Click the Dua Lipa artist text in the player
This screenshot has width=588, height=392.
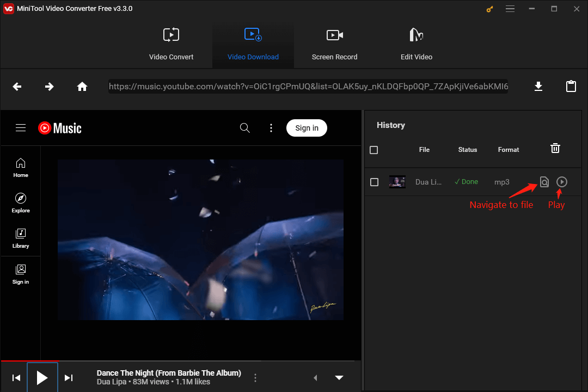(112, 382)
